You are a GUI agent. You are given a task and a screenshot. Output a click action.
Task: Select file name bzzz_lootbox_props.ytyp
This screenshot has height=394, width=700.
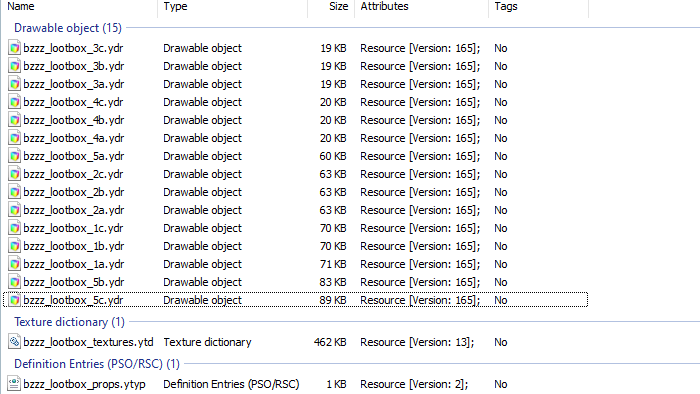(84, 384)
